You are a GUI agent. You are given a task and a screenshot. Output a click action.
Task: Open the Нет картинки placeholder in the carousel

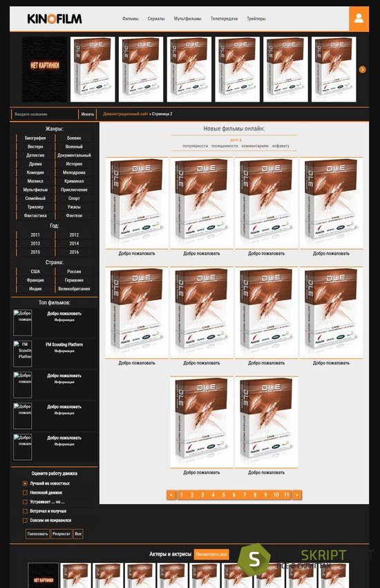44,69
